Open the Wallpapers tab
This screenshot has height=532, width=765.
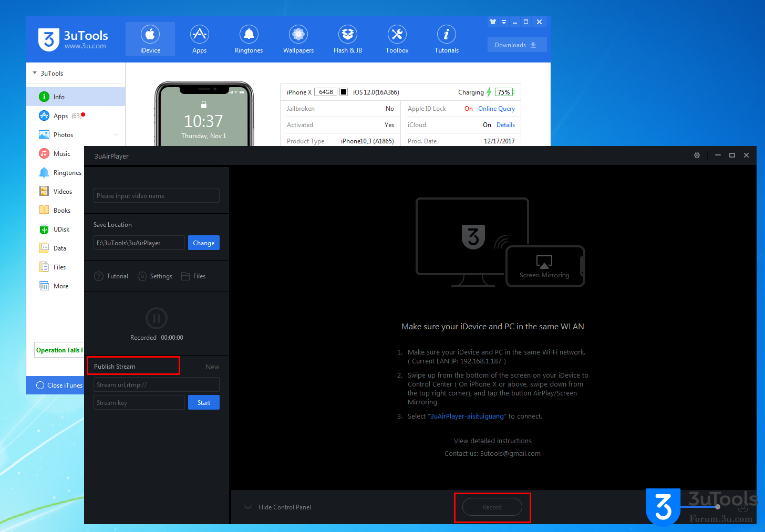(x=298, y=39)
